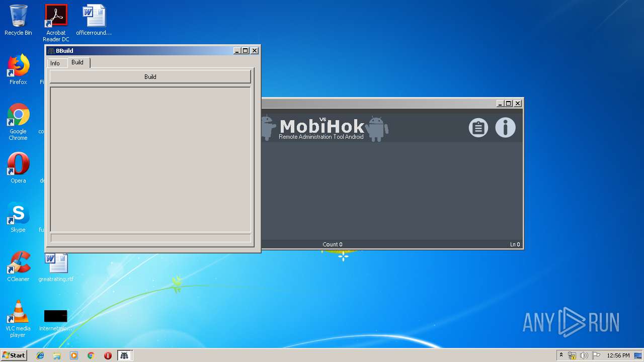
Task: Click the volume tray icon
Action: click(584, 355)
